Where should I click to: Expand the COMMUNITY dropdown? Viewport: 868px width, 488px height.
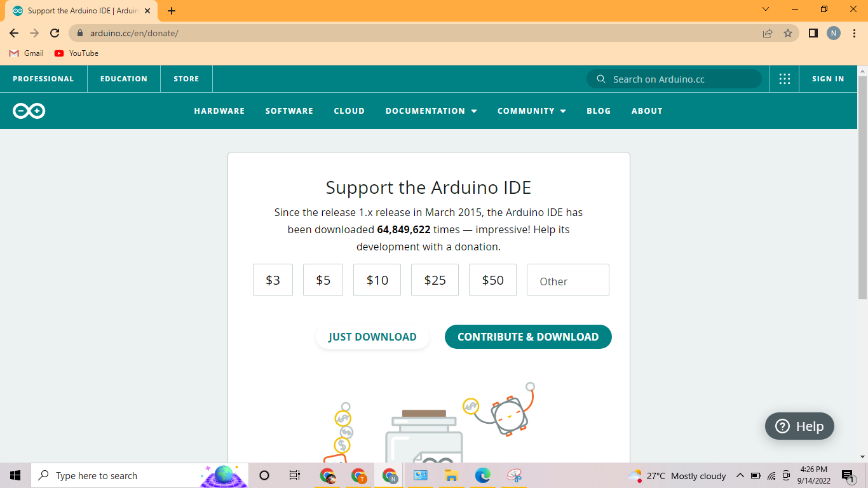tap(531, 111)
